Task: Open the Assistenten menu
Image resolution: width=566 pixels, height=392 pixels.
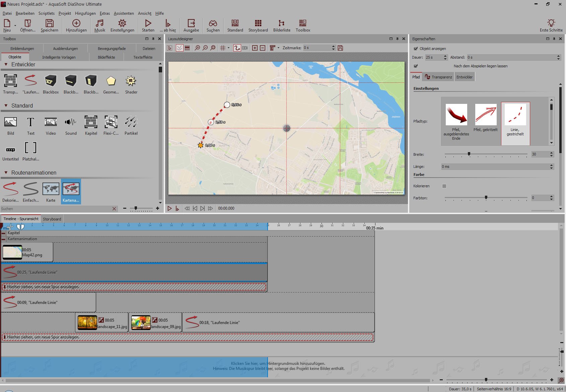Action: point(124,13)
